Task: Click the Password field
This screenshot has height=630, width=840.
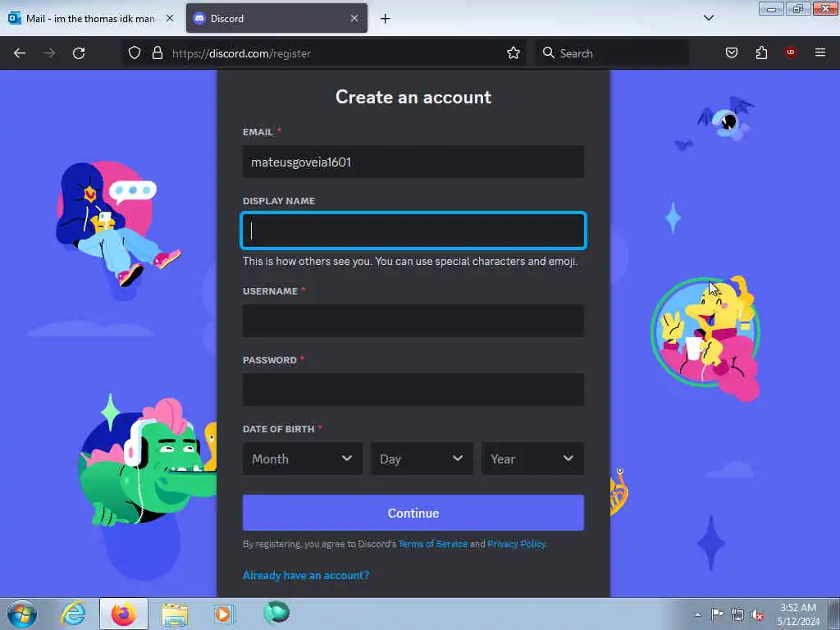Action: [x=413, y=390]
